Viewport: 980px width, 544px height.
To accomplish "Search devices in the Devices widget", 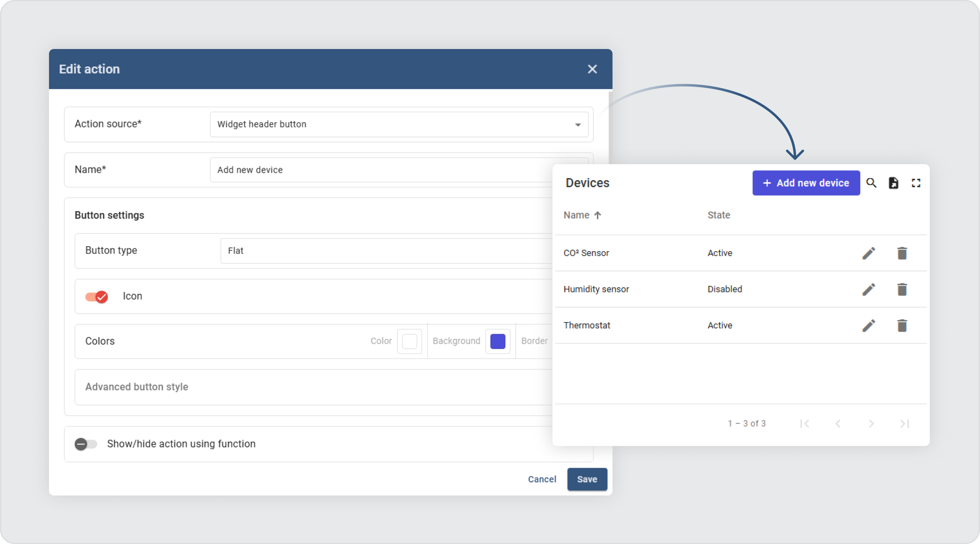I will [x=872, y=183].
